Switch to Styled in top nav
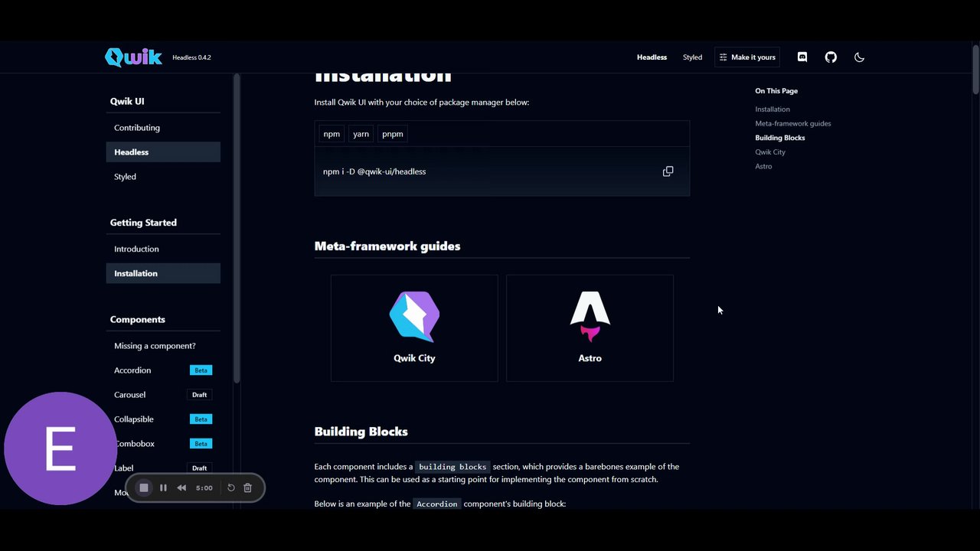The height and width of the screenshot is (551, 980). [692, 57]
